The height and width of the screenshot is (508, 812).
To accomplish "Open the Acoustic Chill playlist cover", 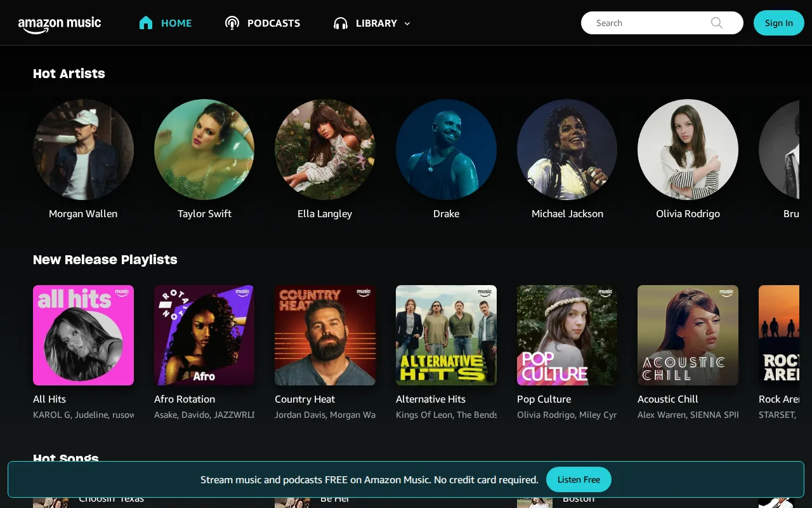I will point(688,335).
